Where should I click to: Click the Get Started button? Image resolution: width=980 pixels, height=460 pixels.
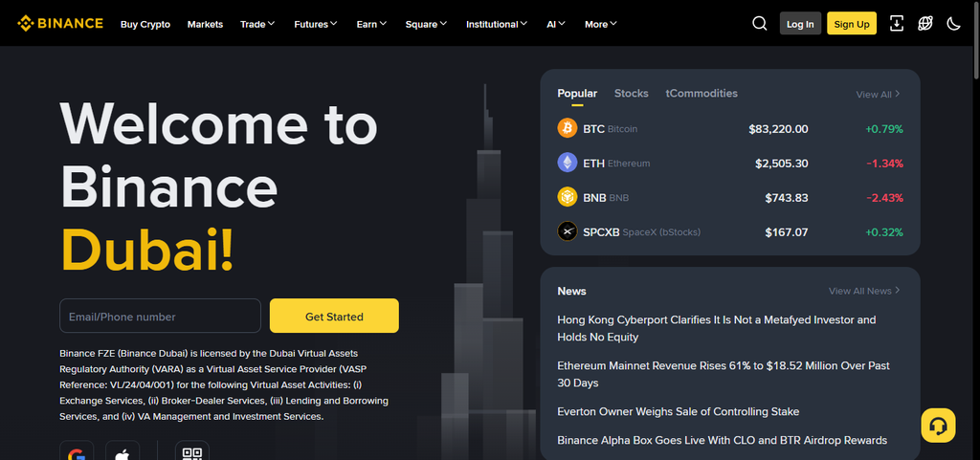tap(334, 316)
